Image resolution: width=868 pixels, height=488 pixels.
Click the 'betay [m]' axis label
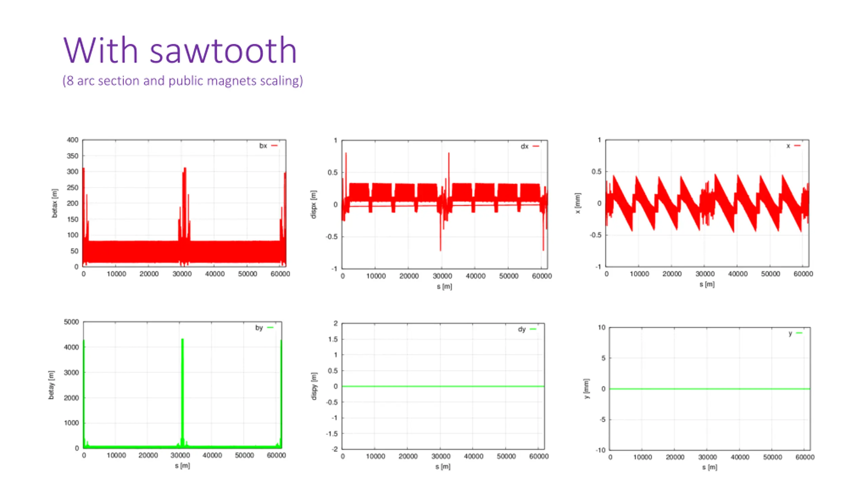tap(51, 385)
